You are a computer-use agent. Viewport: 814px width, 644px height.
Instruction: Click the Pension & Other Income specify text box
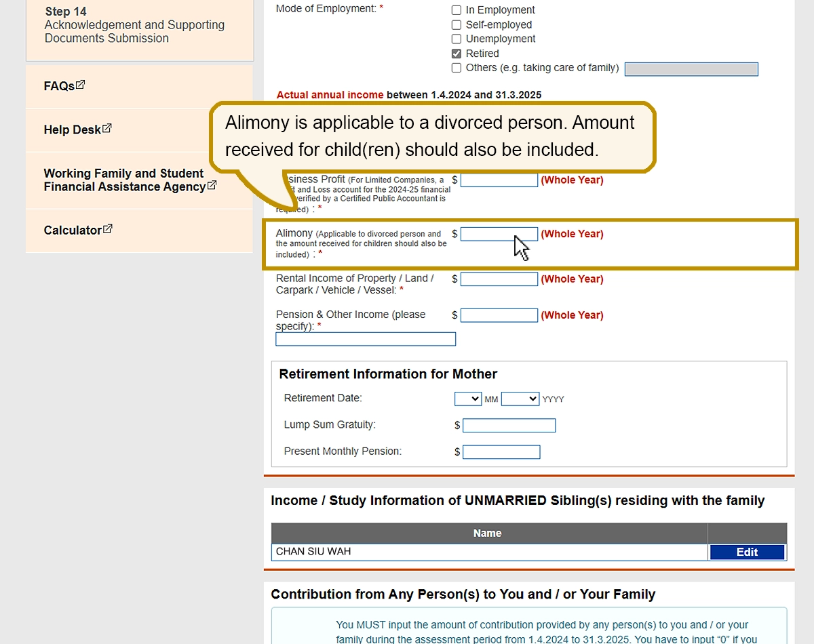point(366,339)
